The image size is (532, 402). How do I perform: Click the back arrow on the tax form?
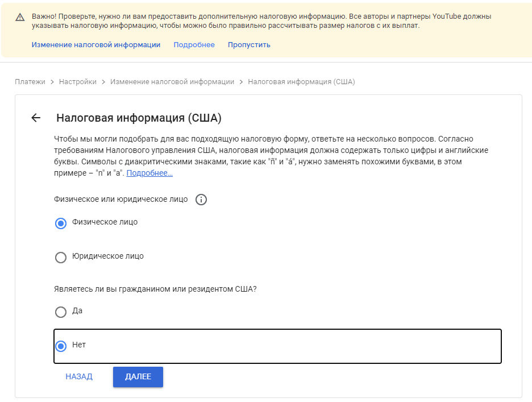[36, 118]
